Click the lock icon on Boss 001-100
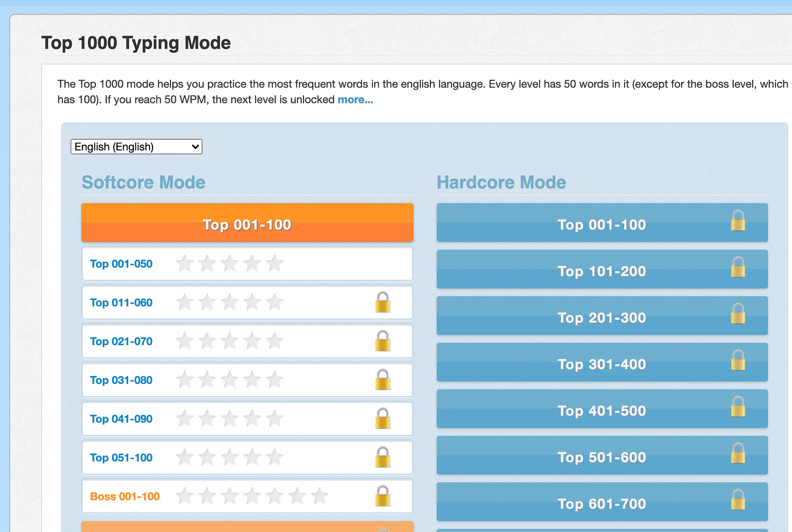This screenshot has width=792, height=532. (383, 496)
